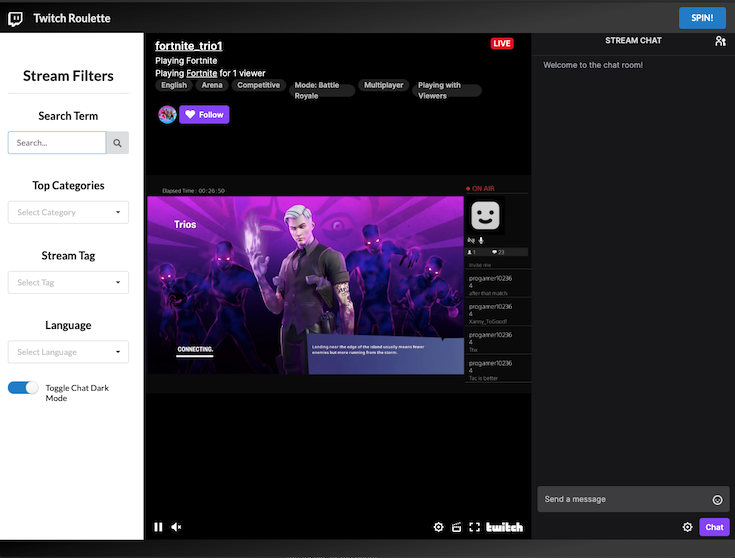
Task: Expand the Top Categories dropdown
Action: [x=68, y=212]
